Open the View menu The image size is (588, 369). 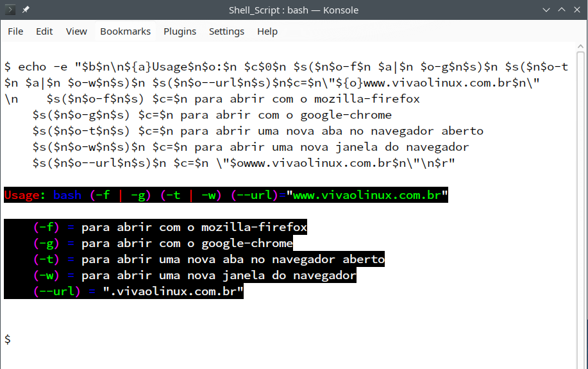(76, 31)
